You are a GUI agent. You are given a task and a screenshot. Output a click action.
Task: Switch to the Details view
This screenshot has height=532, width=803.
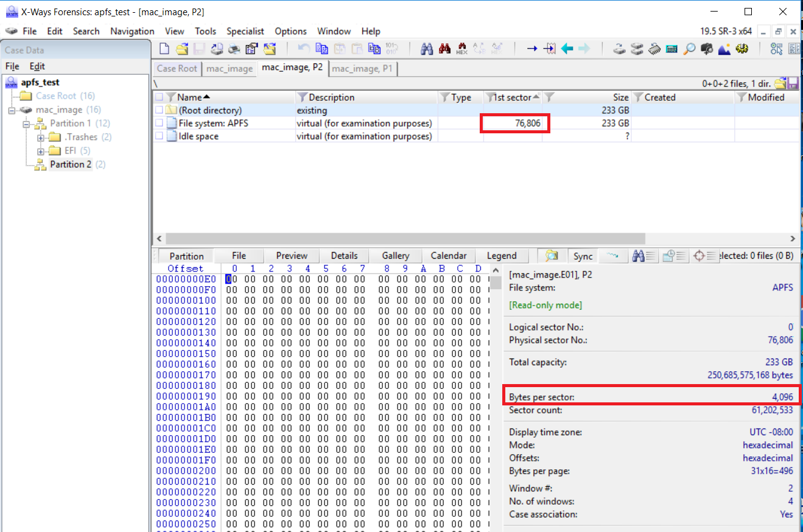click(345, 256)
